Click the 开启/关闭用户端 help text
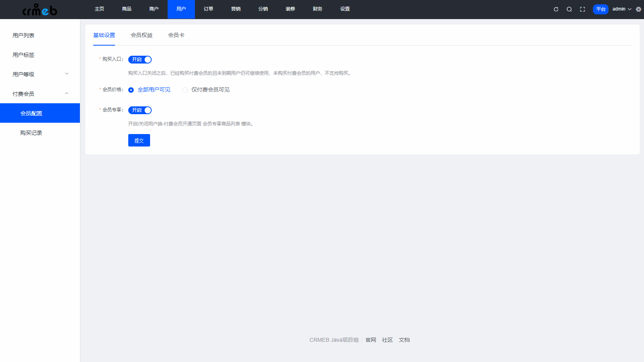Viewport: 644px width, 362px height. pos(191,124)
